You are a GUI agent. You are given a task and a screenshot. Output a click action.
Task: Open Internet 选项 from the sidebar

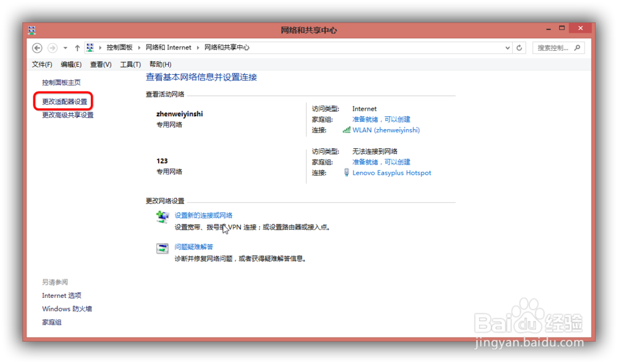(62, 295)
